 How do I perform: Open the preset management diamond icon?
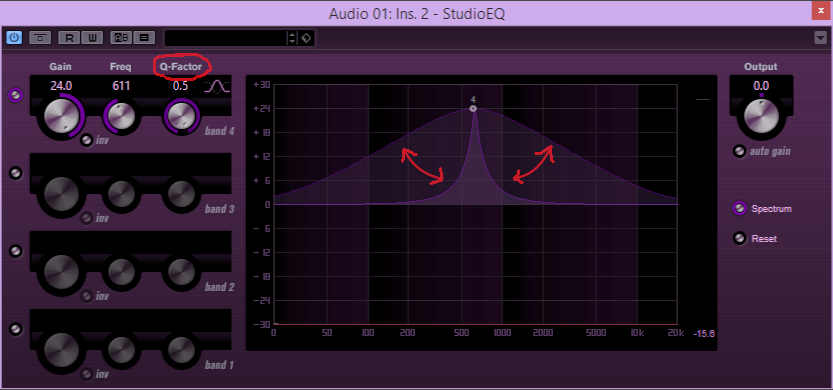coord(307,38)
